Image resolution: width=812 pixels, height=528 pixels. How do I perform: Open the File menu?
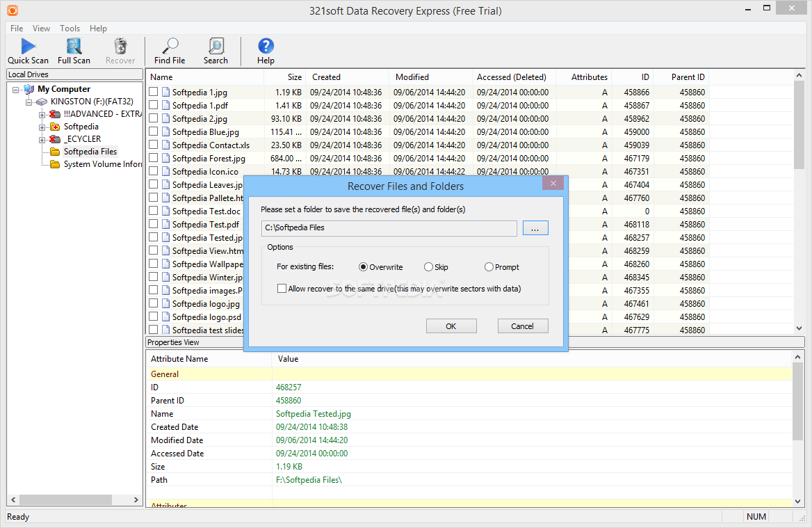17,29
